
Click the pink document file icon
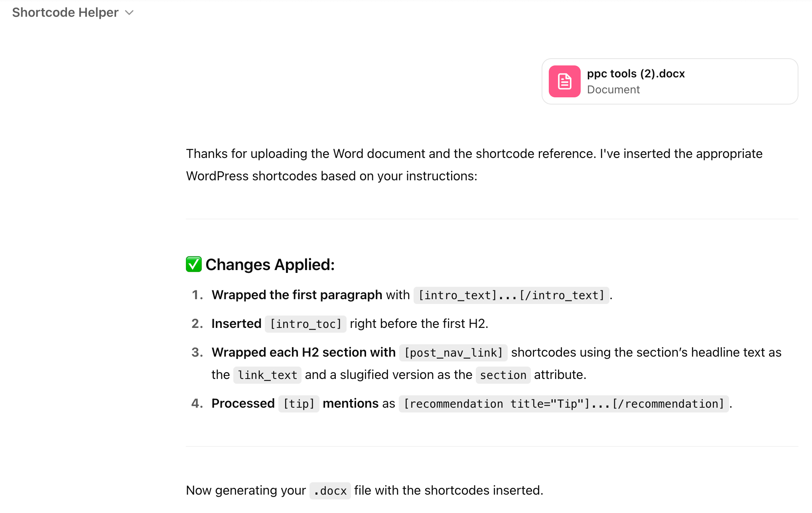pos(564,81)
